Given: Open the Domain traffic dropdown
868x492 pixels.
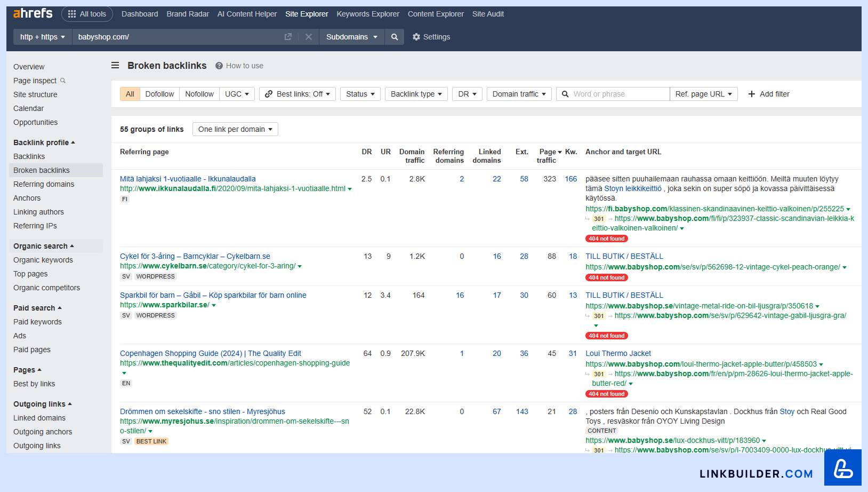Looking at the screenshot, I should pyautogui.click(x=519, y=94).
